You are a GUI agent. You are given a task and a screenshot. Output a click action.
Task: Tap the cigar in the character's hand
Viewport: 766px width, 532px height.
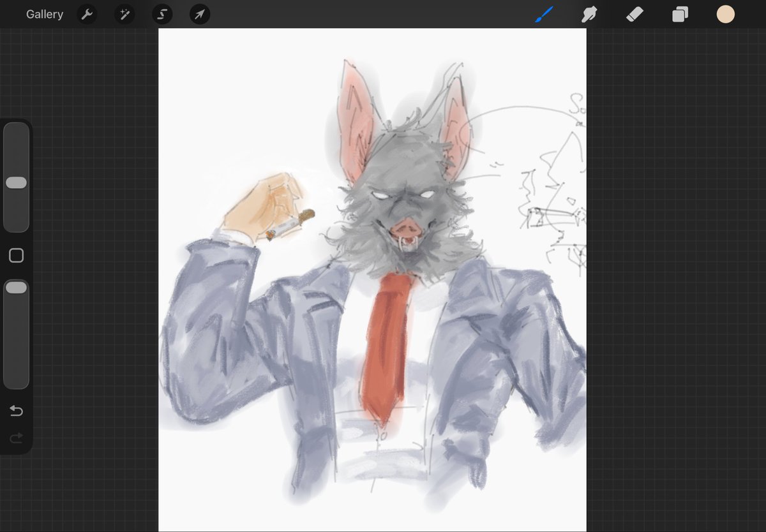(290, 225)
